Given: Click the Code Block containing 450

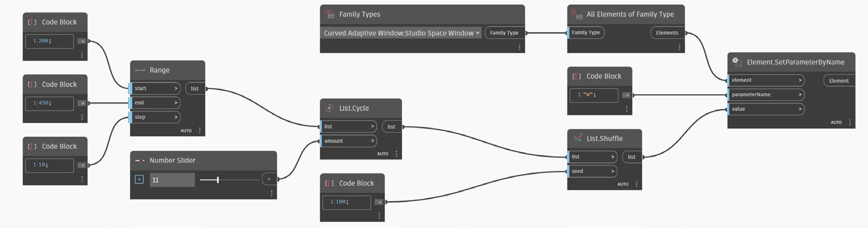Looking at the screenshot, I should point(49,103).
